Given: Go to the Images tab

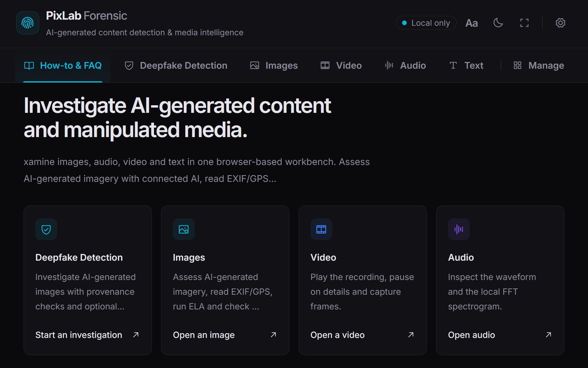Looking at the screenshot, I should pos(274,65).
